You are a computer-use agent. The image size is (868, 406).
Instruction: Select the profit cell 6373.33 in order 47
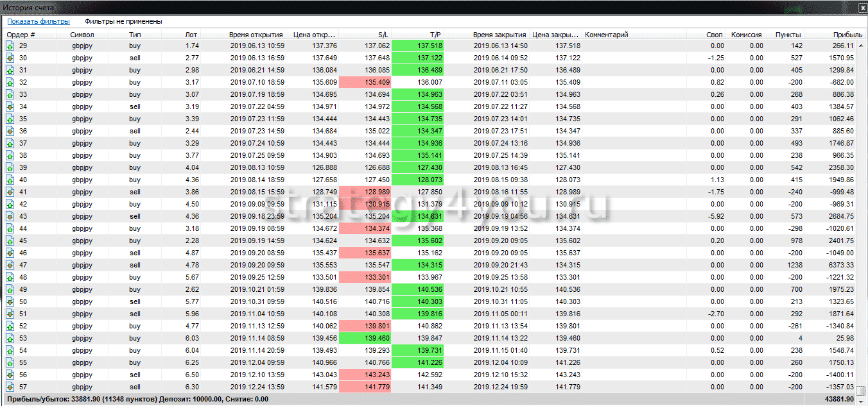click(838, 265)
